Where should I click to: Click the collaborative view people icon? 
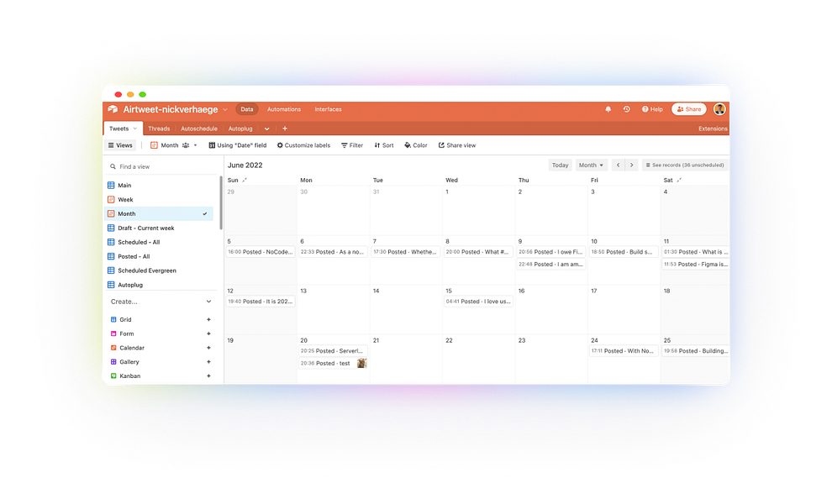(186, 145)
